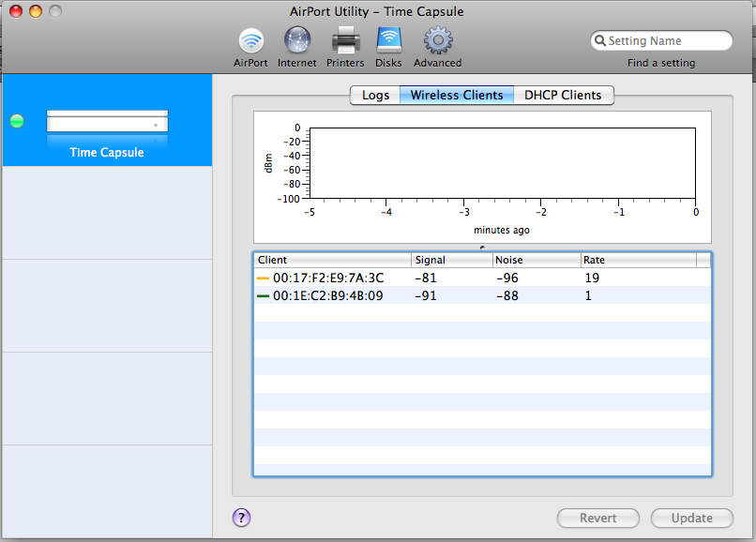Click the green status light indicator
Viewport: 756px width, 542px height.
[17, 121]
